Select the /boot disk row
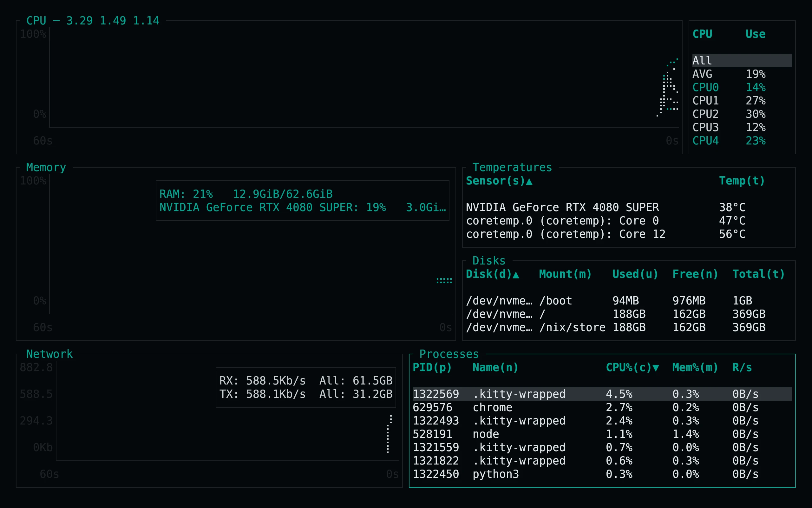Screen dimensions: 812x508 629,300
